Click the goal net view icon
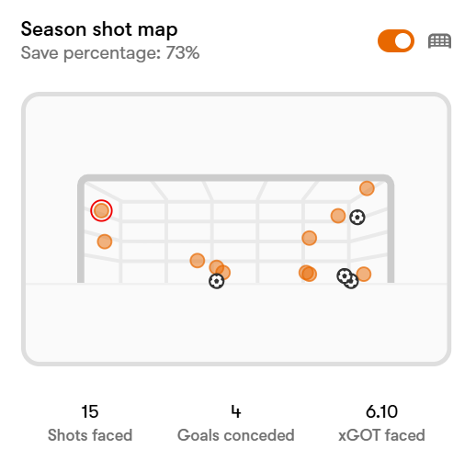The image size is (476, 460). tap(439, 41)
